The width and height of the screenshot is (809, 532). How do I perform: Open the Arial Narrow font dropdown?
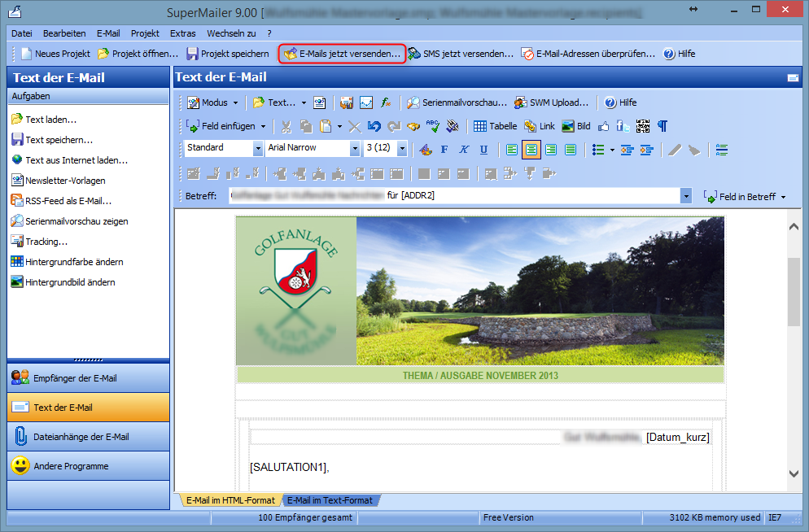pyautogui.click(x=355, y=149)
